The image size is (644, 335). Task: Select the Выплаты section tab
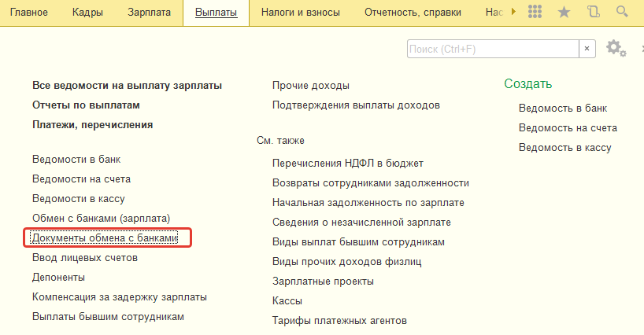[x=216, y=13]
